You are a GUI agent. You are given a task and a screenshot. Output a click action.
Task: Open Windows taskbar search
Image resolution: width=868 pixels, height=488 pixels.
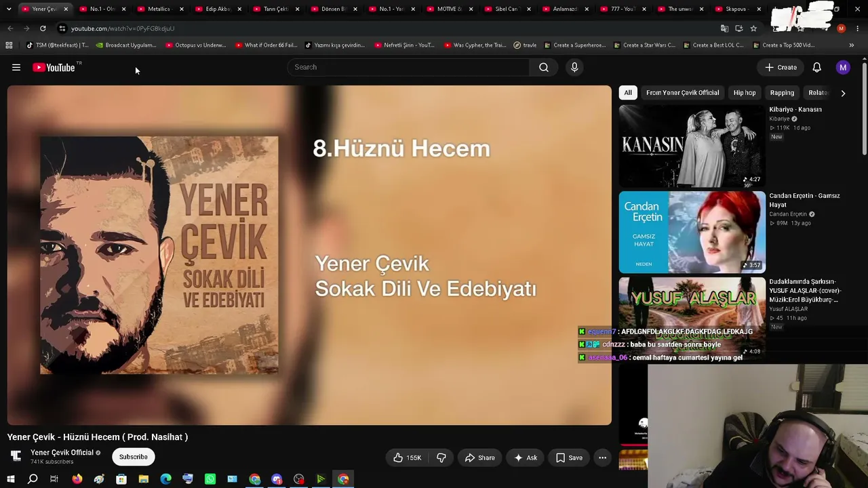click(x=33, y=479)
